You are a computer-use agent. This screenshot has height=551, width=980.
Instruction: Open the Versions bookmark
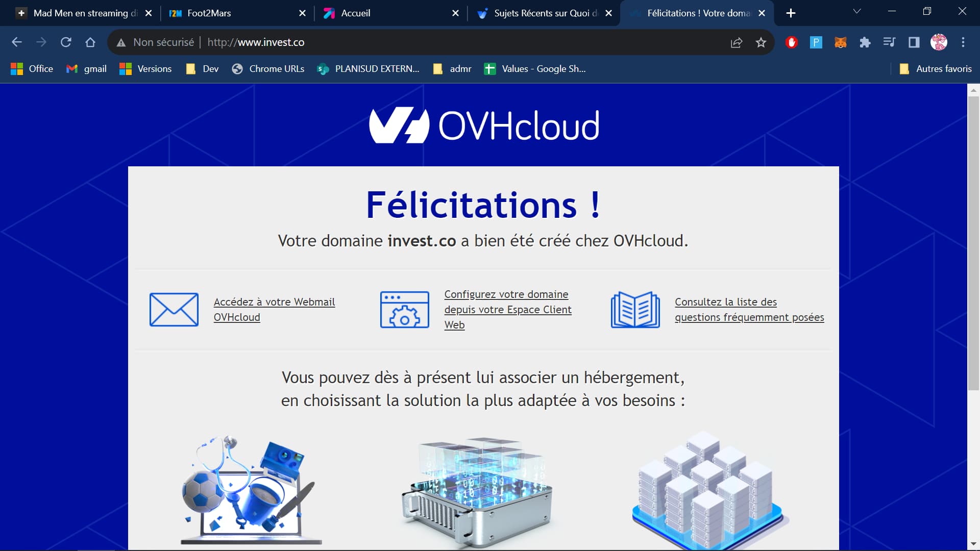tap(145, 69)
